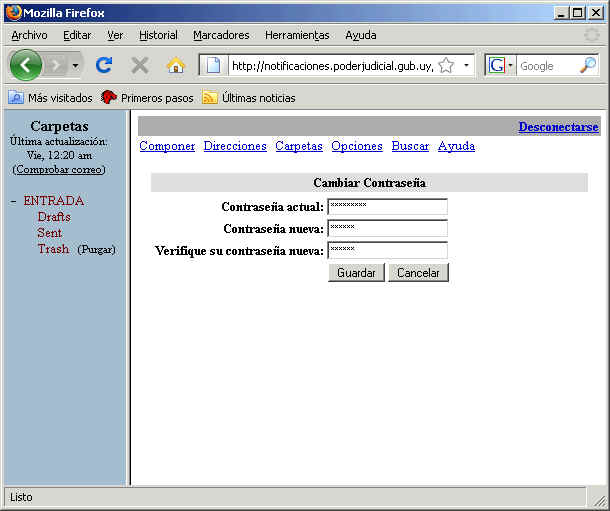Go to the home page icon
Image resolution: width=610 pixels, height=511 pixels.
tap(176, 65)
